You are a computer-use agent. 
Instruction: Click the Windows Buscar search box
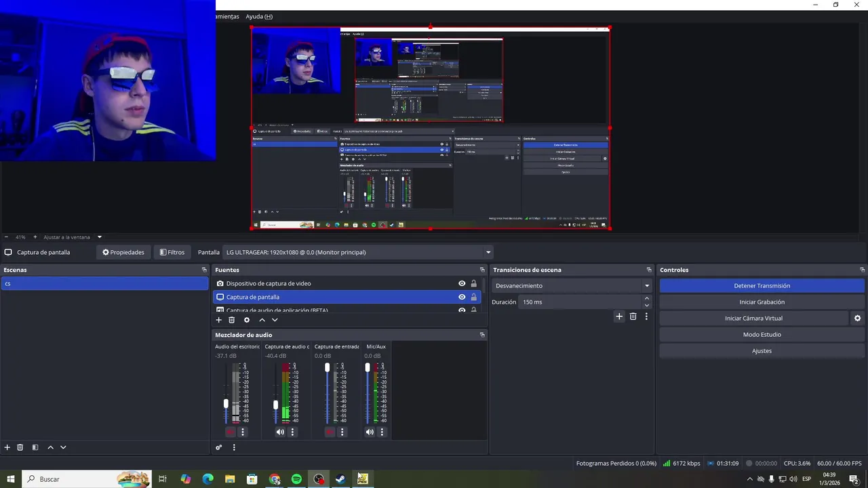tap(87, 479)
